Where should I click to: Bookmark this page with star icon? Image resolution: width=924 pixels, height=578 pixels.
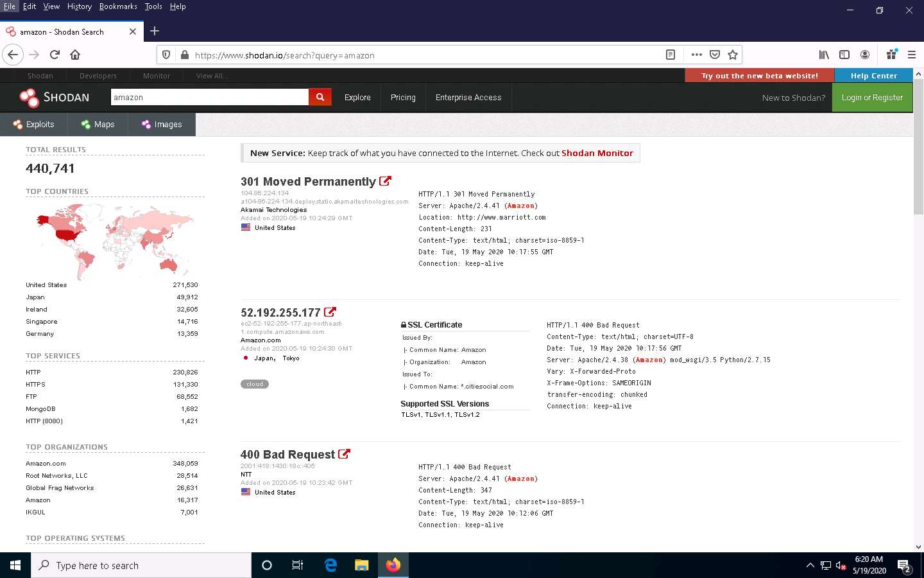click(733, 55)
